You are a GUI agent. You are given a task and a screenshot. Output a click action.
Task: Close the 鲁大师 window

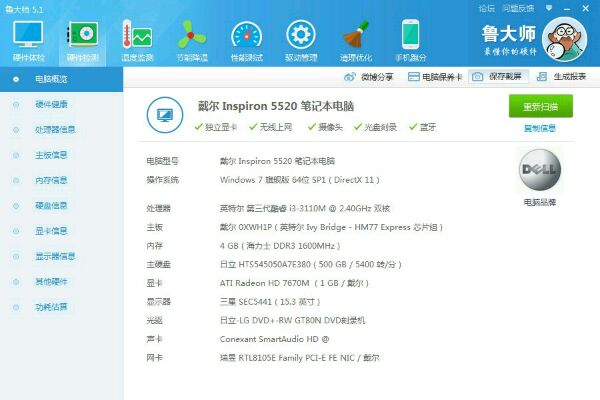(585, 8)
